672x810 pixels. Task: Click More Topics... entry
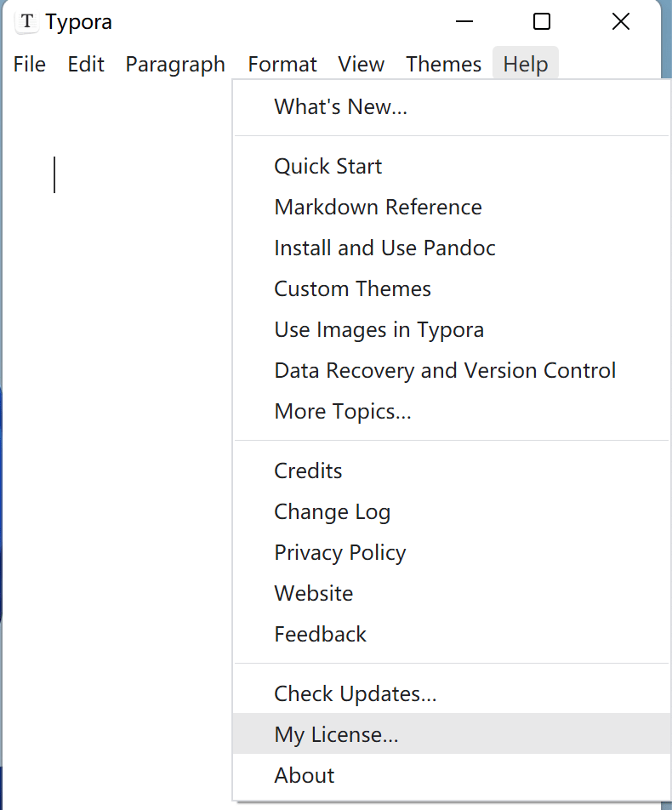click(x=342, y=412)
